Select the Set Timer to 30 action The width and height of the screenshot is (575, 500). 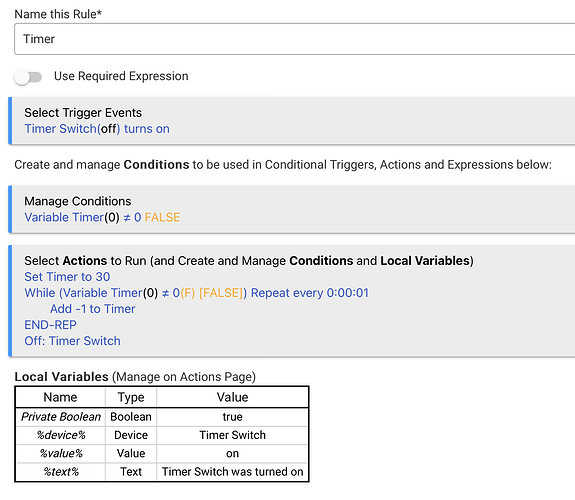(67, 277)
